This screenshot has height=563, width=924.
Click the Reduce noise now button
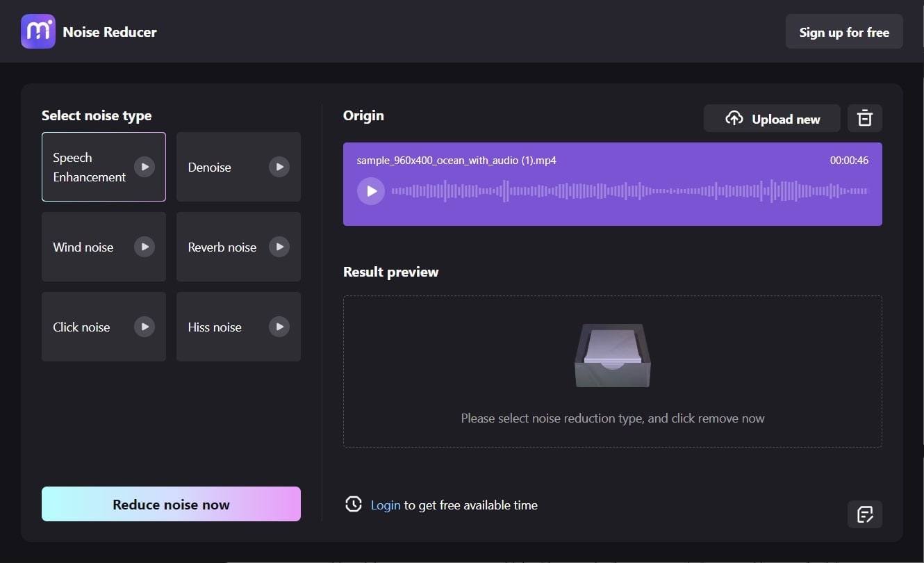pyautogui.click(x=171, y=504)
